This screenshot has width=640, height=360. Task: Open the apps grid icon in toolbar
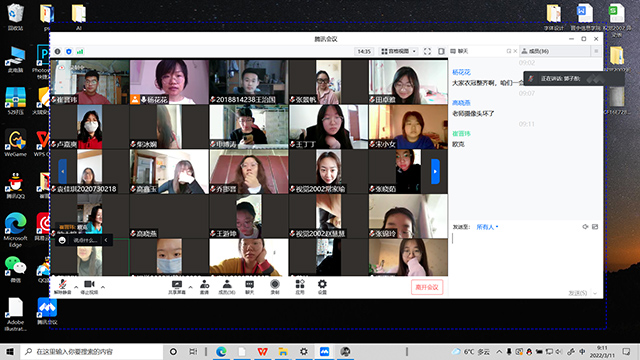pos(300,287)
